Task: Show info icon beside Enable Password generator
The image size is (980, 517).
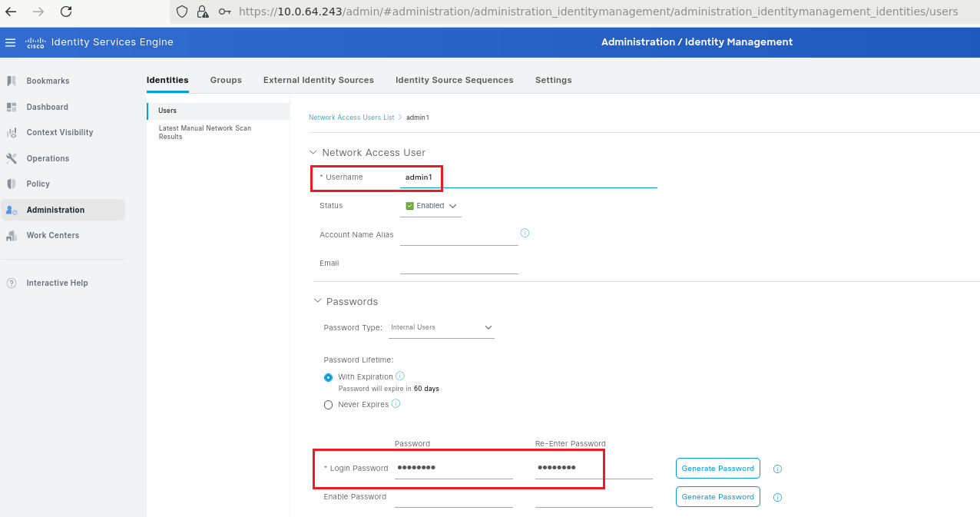Action: coord(777,497)
